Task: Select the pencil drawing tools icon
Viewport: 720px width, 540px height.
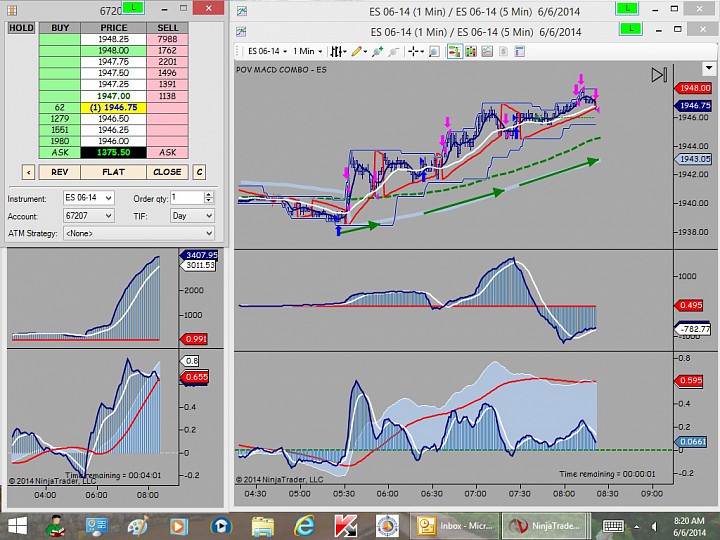Action: pyautogui.click(x=357, y=51)
